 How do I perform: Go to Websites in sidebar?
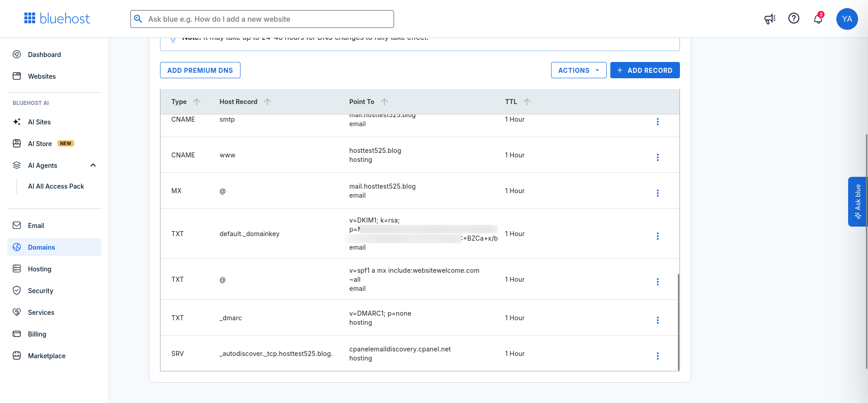coord(54,76)
